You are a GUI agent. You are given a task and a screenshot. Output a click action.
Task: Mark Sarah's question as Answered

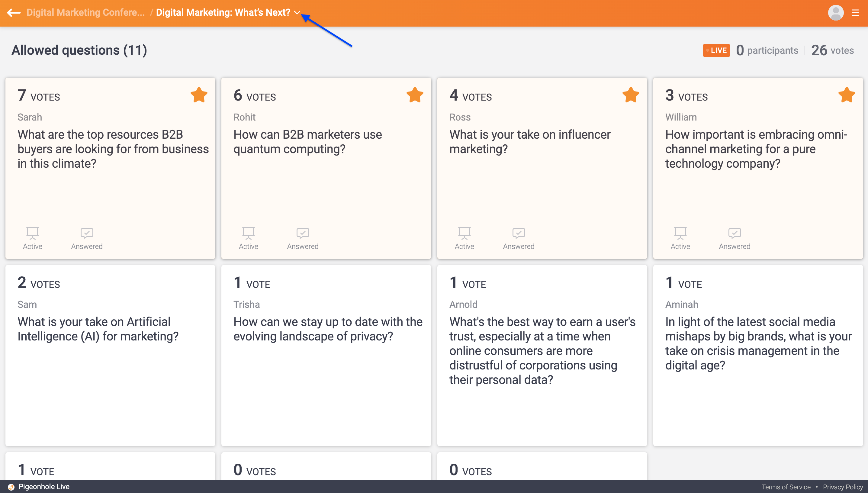[x=87, y=238]
